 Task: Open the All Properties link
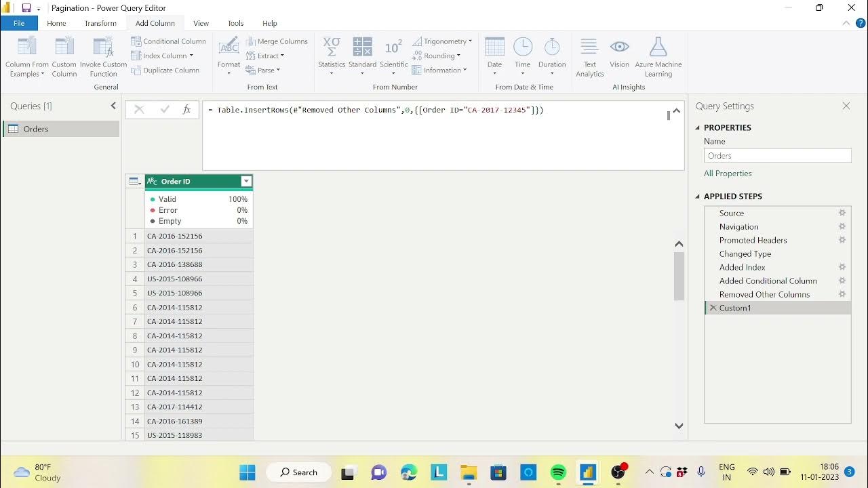[728, 174]
